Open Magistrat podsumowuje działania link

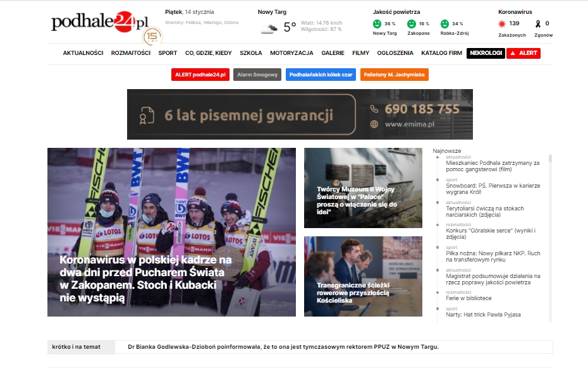coord(493,279)
